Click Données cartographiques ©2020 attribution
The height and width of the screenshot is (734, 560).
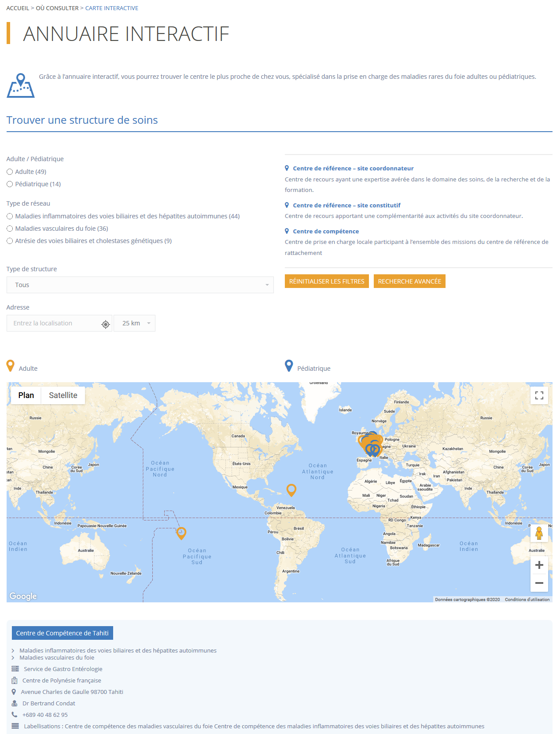pyautogui.click(x=467, y=599)
